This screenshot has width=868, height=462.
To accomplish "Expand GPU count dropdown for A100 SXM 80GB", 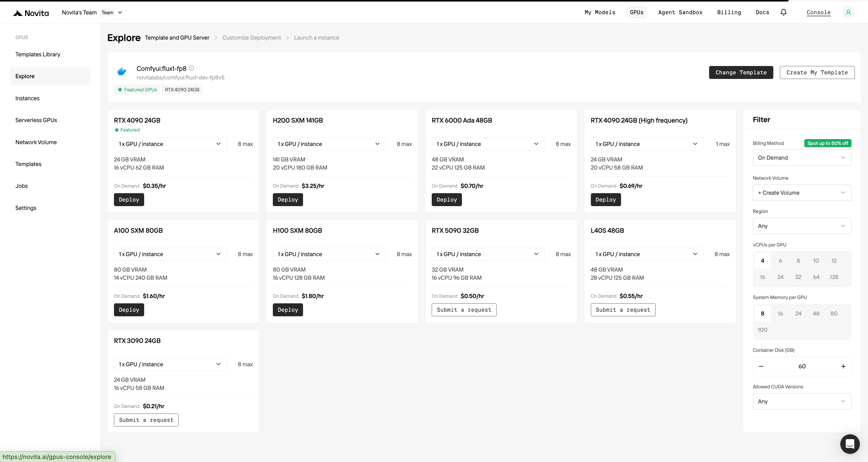I will pos(170,254).
